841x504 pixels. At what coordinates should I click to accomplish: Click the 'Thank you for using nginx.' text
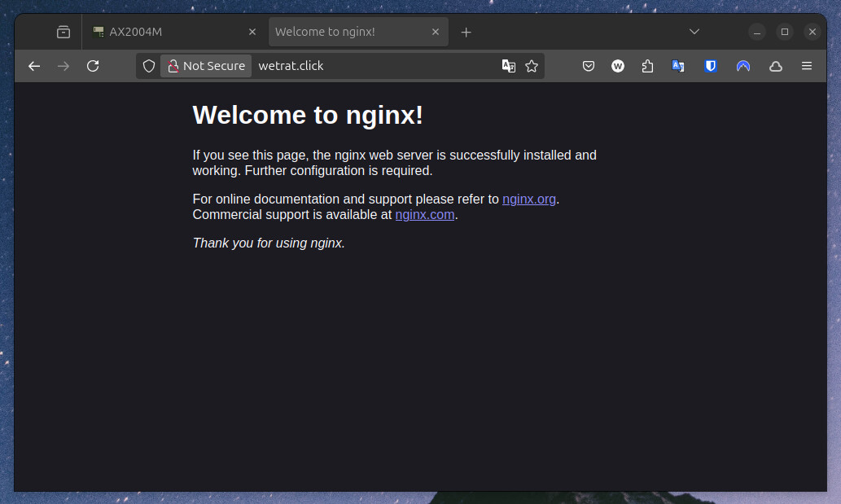click(x=269, y=243)
